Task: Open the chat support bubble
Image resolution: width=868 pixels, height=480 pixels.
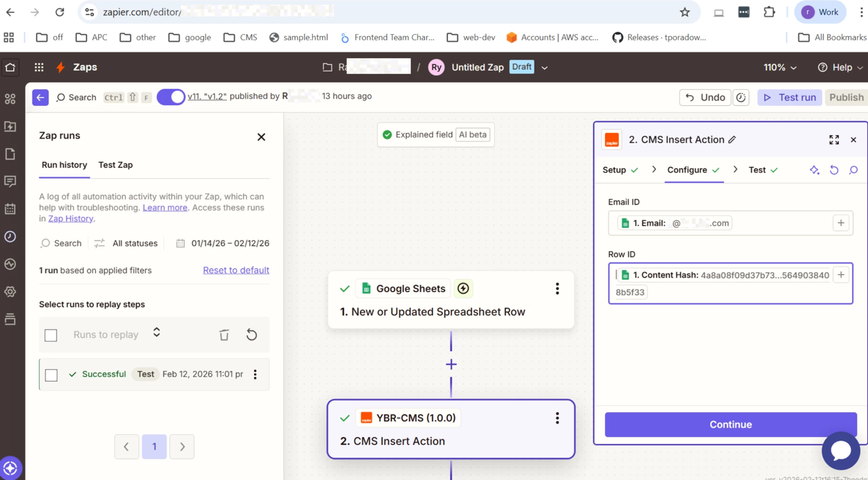Action: [x=840, y=450]
